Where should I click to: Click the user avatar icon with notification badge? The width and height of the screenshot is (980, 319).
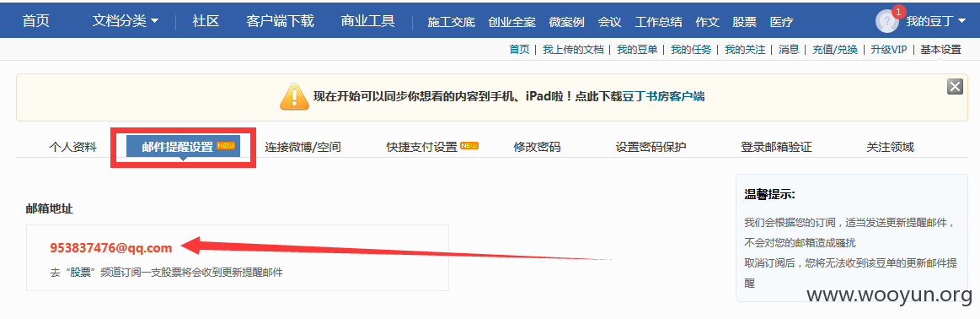click(887, 20)
